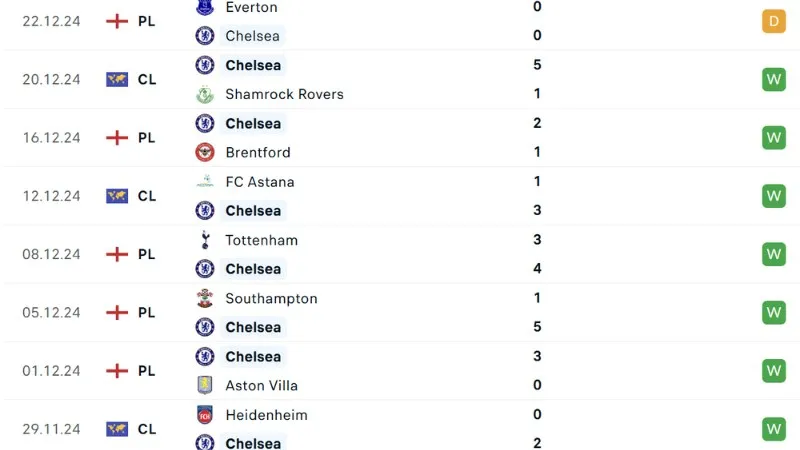Click the CL competition flag on 20.12.24 row
This screenshot has width=800, height=450.
117,80
